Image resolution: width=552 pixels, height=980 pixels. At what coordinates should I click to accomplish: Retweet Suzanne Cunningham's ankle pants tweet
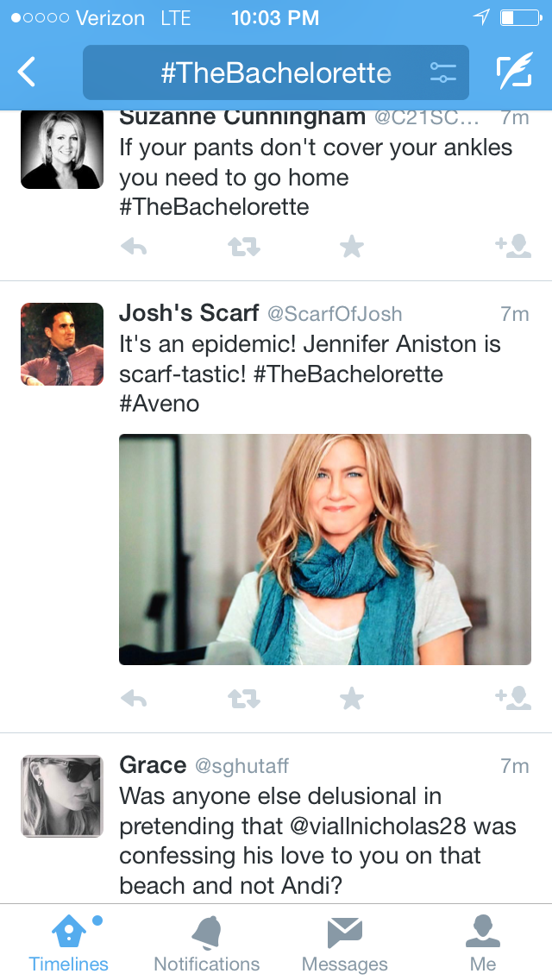pyautogui.click(x=243, y=248)
